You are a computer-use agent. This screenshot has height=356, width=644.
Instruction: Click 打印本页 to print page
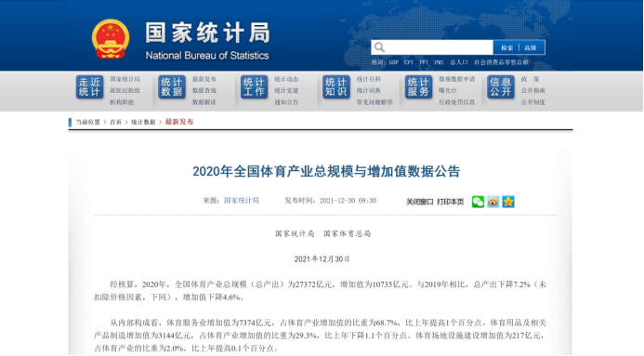pos(450,202)
